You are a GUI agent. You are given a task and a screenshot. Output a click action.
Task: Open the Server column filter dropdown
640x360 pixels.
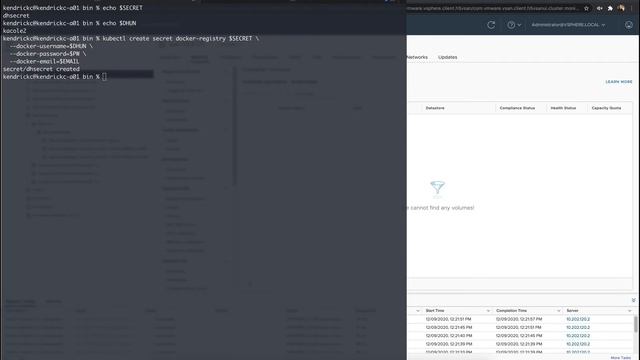[629, 311]
